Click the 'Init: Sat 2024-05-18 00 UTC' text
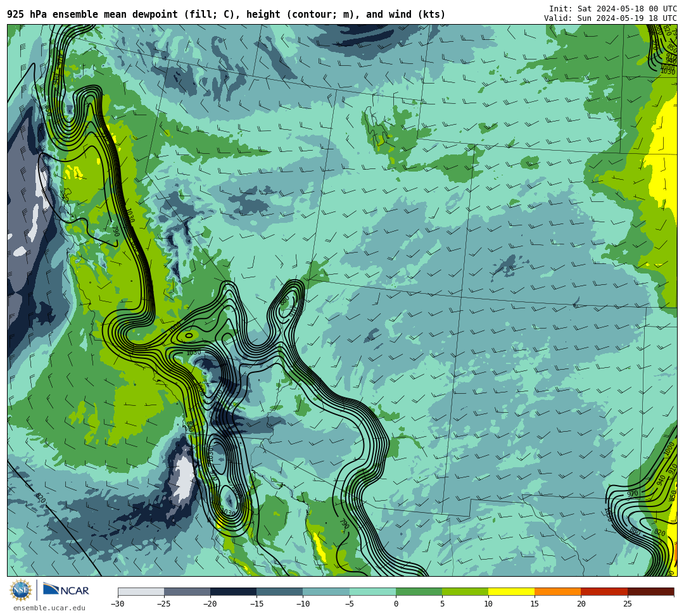The width and height of the screenshot is (684, 616). (x=613, y=9)
